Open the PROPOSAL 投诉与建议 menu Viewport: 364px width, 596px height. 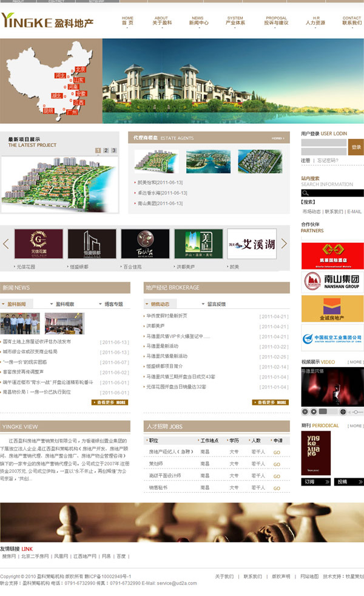(x=276, y=21)
